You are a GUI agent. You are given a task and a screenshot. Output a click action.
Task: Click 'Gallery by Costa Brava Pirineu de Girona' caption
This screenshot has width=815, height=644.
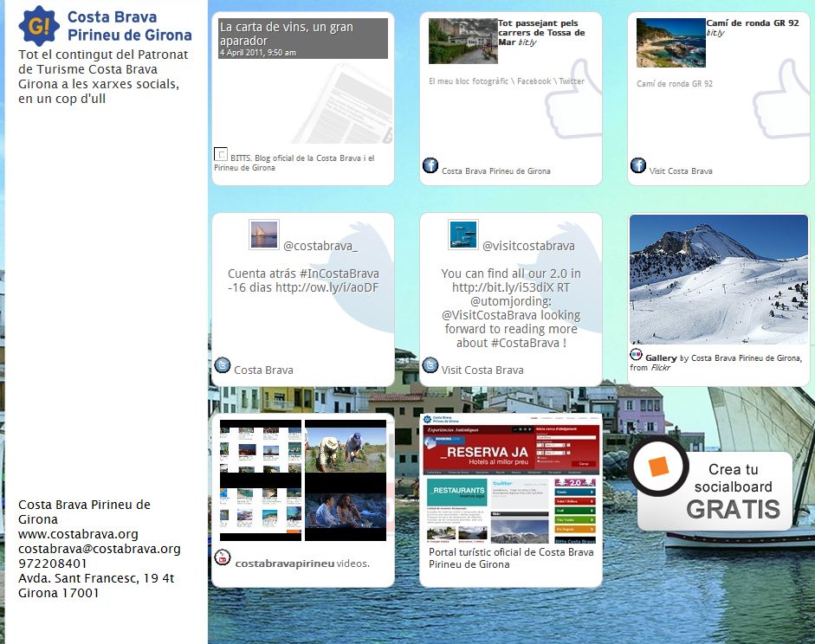click(x=715, y=363)
